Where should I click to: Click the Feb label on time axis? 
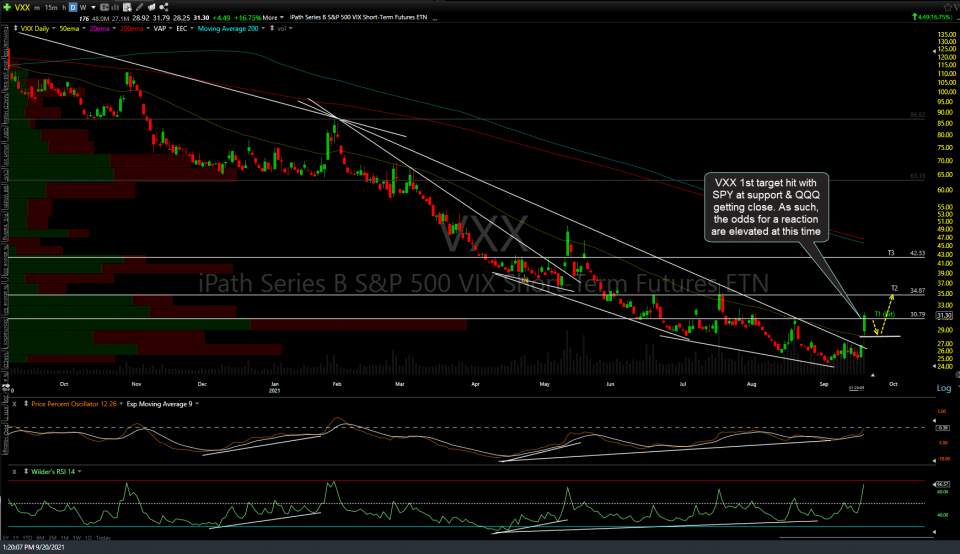point(337,384)
